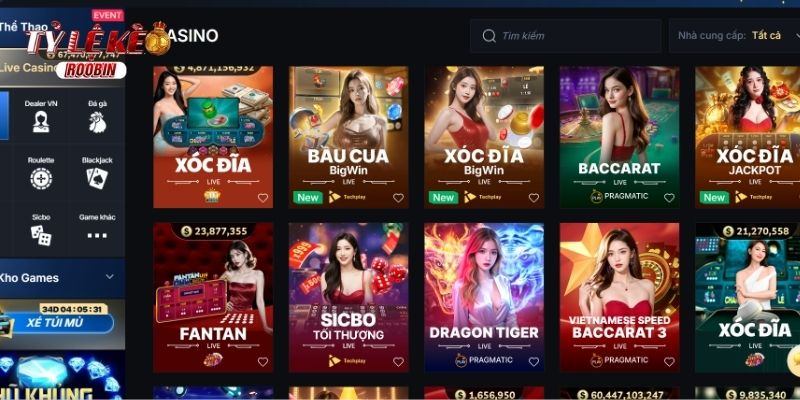This screenshot has height=400, width=800.
Task: Open the Roulette wheel icon
Action: pos(41,179)
